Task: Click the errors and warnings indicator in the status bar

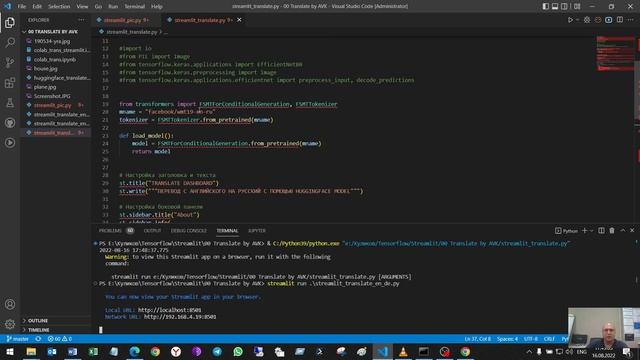Action: click(60, 339)
